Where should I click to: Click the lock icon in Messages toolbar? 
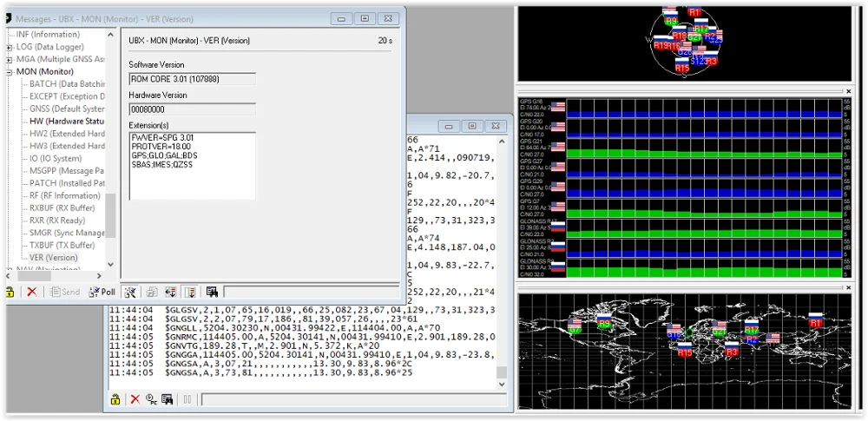click(x=10, y=292)
